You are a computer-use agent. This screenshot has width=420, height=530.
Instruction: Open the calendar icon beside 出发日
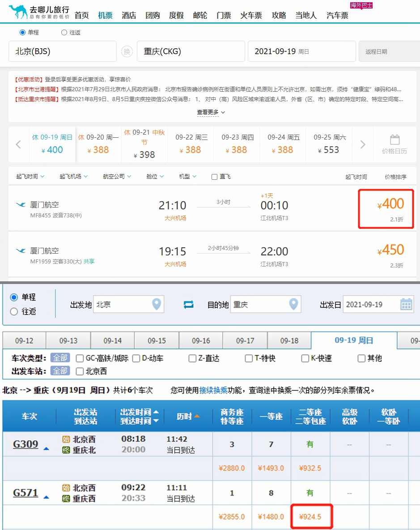406,305
